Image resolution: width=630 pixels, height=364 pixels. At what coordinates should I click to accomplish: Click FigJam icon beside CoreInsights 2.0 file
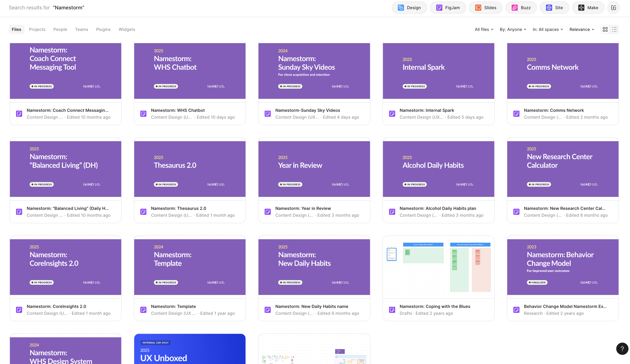point(19,310)
